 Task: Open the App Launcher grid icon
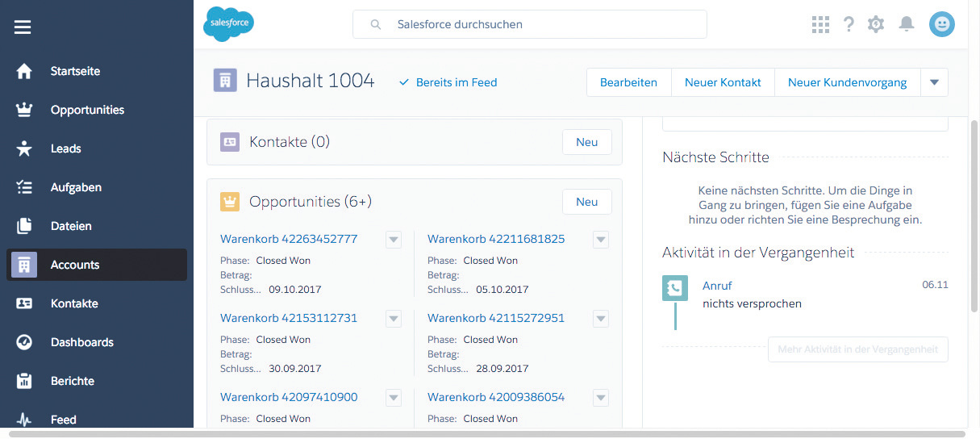point(820,24)
